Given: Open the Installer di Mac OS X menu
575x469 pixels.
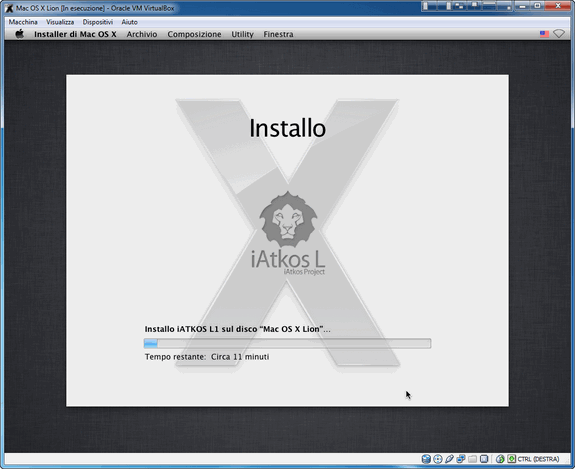Looking at the screenshot, I should pos(75,34).
